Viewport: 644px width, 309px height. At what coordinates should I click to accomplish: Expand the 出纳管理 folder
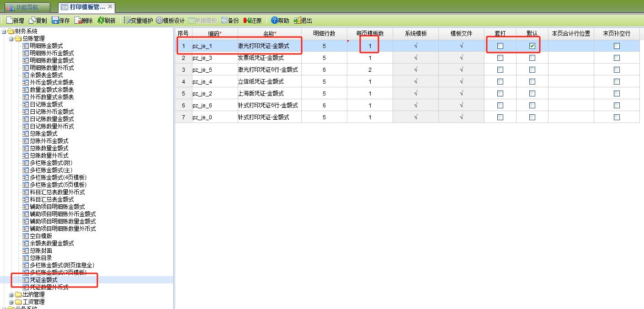click(11, 294)
